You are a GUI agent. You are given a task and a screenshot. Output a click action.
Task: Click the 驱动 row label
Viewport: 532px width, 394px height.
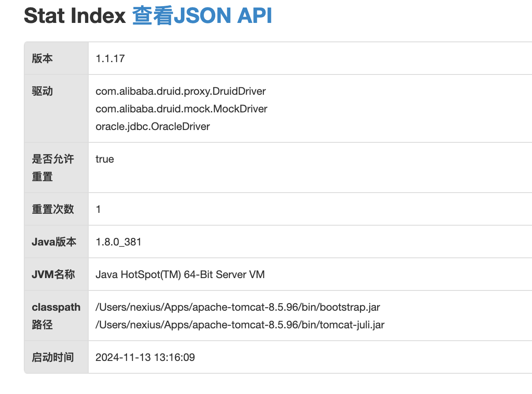(42, 91)
